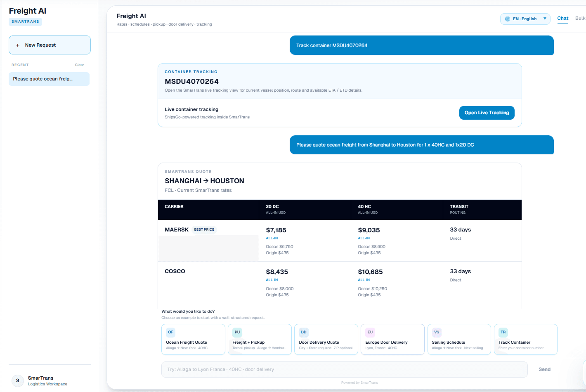Click the DD icon badge on Door Delivery Quote
This screenshot has width=586, height=392.
[x=304, y=332]
